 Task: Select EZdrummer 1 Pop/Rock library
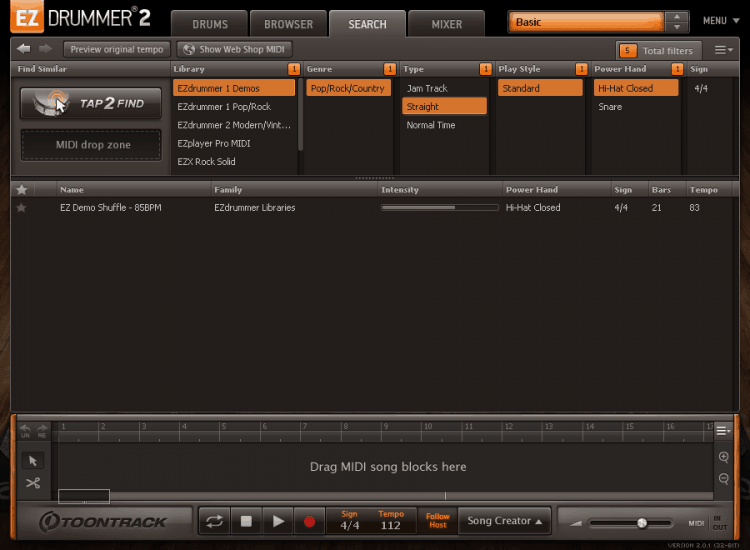click(234, 107)
